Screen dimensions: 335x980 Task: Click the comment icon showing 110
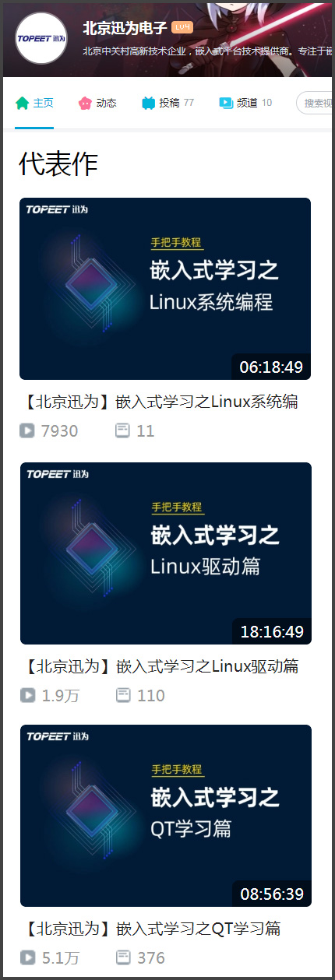point(123,695)
